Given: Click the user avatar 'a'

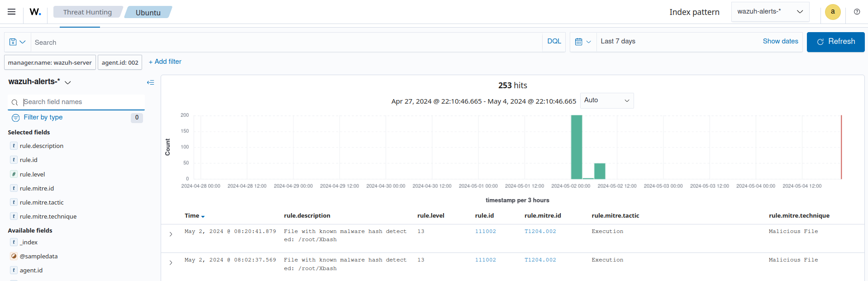Looking at the screenshot, I should click(x=833, y=12).
